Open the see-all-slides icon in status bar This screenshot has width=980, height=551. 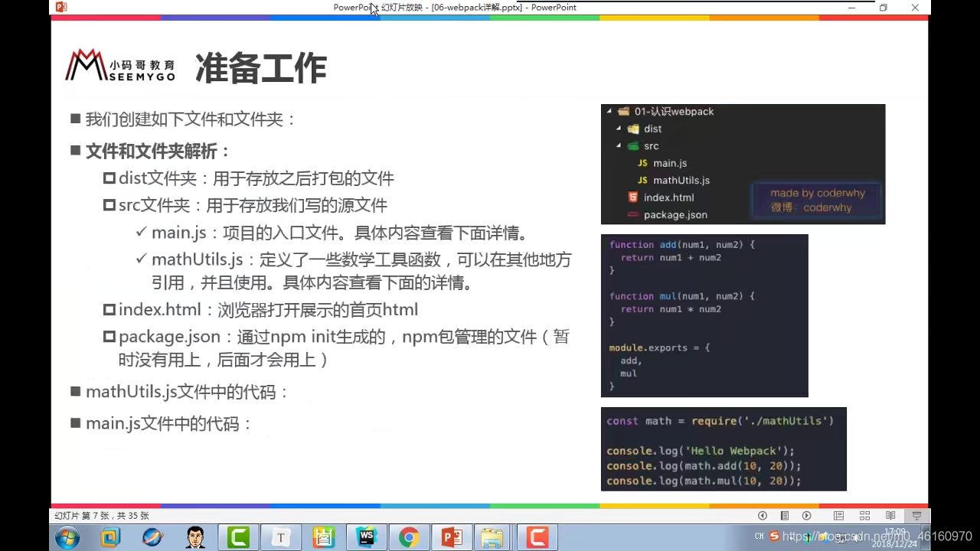click(x=785, y=516)
